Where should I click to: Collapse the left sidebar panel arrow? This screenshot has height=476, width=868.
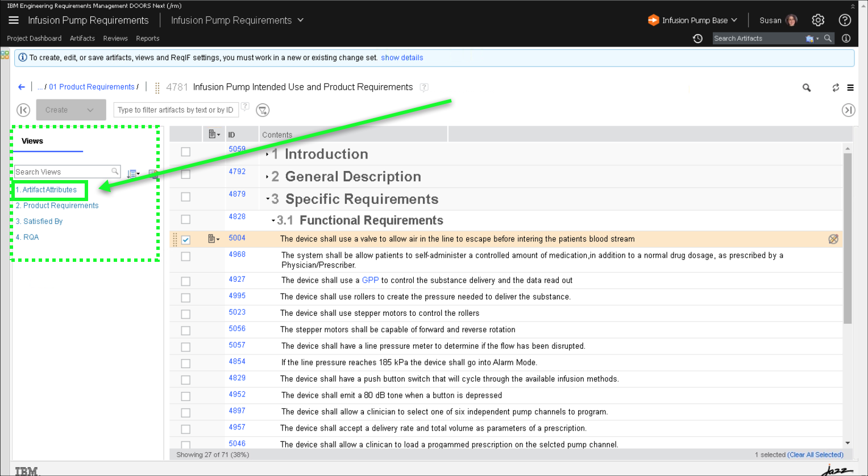coord(23,110)
